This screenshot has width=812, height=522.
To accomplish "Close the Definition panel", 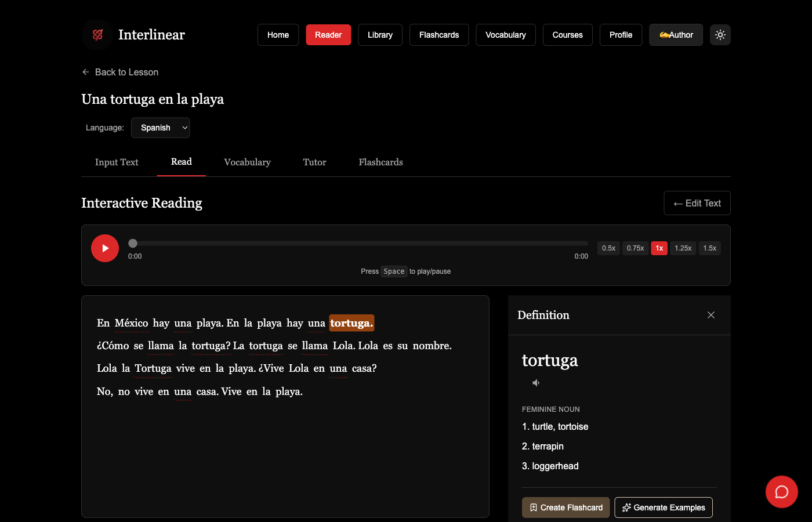I will pos(711,315).
